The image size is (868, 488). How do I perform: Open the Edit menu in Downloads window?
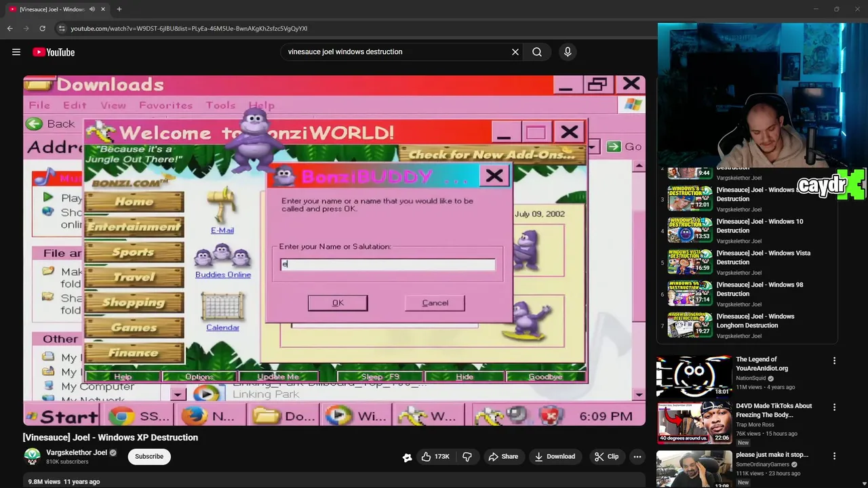(75, 105)
